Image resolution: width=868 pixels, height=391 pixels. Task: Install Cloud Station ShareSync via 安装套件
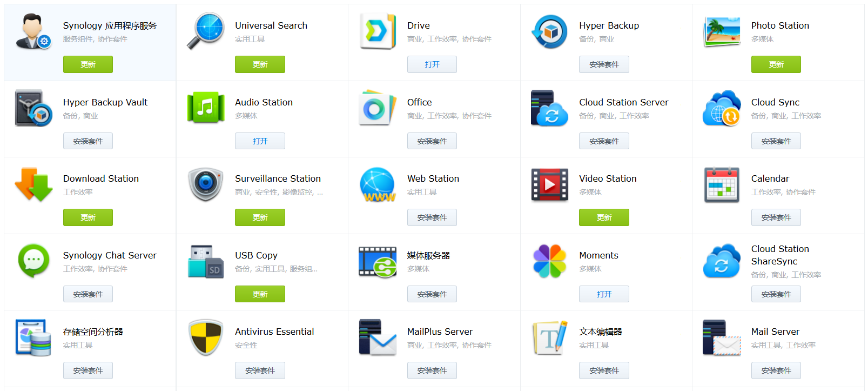click(776, 294)
